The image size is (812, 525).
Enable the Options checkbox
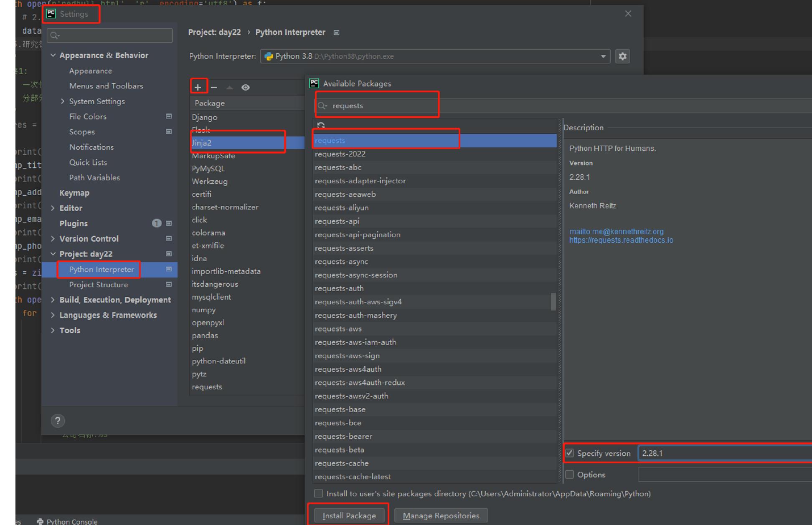[569, 475]
